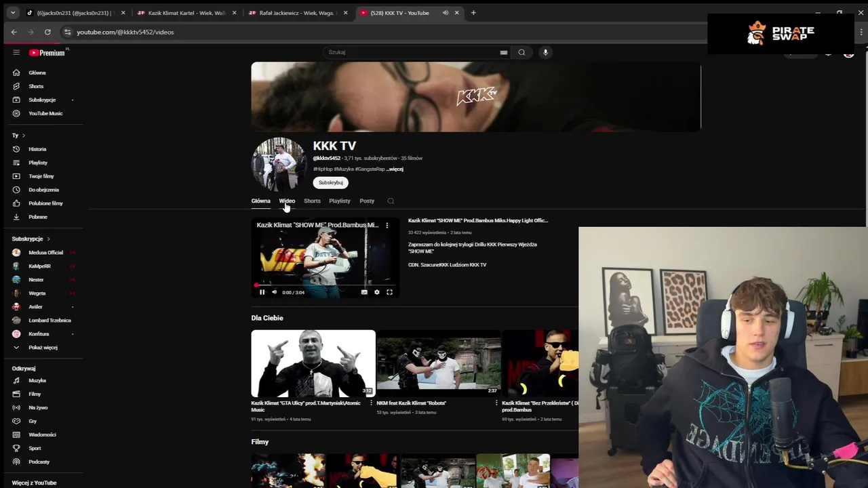Click the search magnifier button
868x488 pixels.
(521, 52)
